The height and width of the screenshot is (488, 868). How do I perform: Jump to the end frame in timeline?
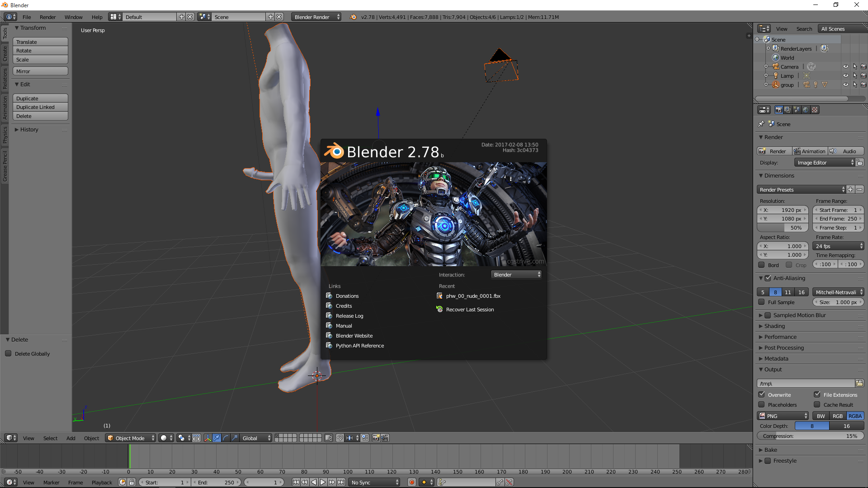341,482
